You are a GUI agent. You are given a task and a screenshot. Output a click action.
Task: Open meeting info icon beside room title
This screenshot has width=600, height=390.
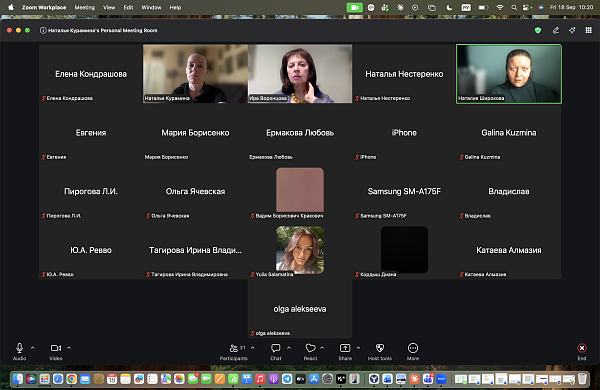43,30
